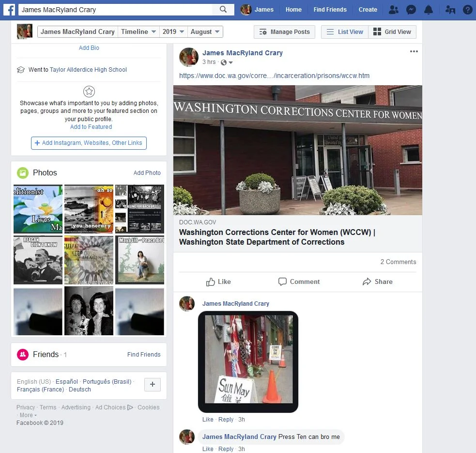The height and width of the screenshot is (453, 476).
Task: Click the Comment speech bubble button
Action: click(299, 281)
